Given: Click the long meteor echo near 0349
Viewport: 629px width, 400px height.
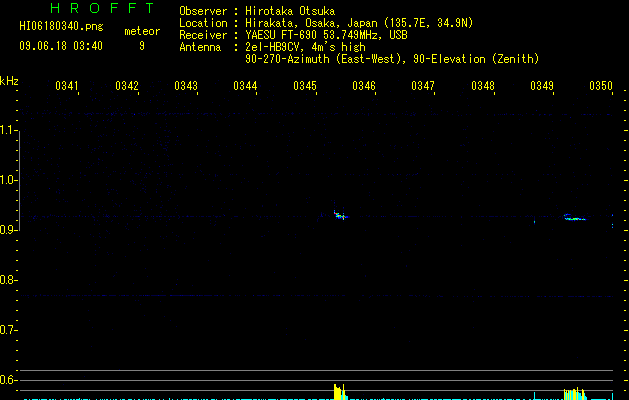Looking at the screenshot, I should tap(575, 217).
